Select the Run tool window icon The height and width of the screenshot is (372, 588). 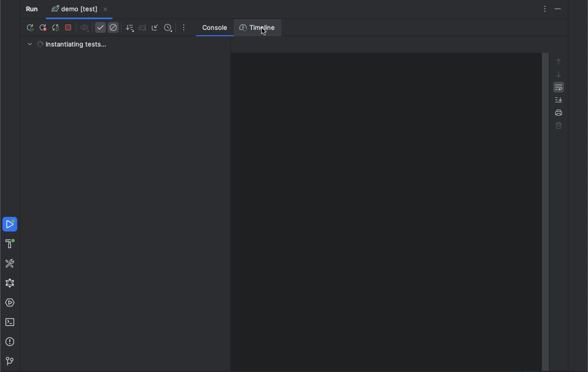(10, 224)
